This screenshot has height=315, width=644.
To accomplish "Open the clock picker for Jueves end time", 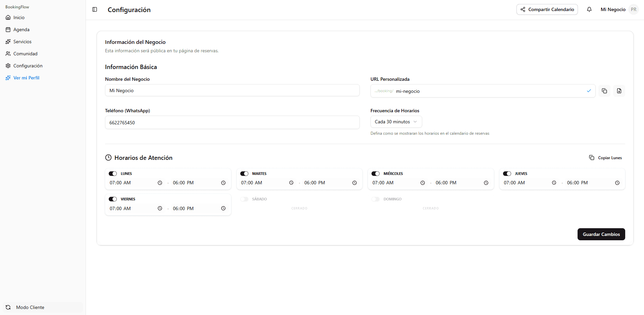I will 617,183.
